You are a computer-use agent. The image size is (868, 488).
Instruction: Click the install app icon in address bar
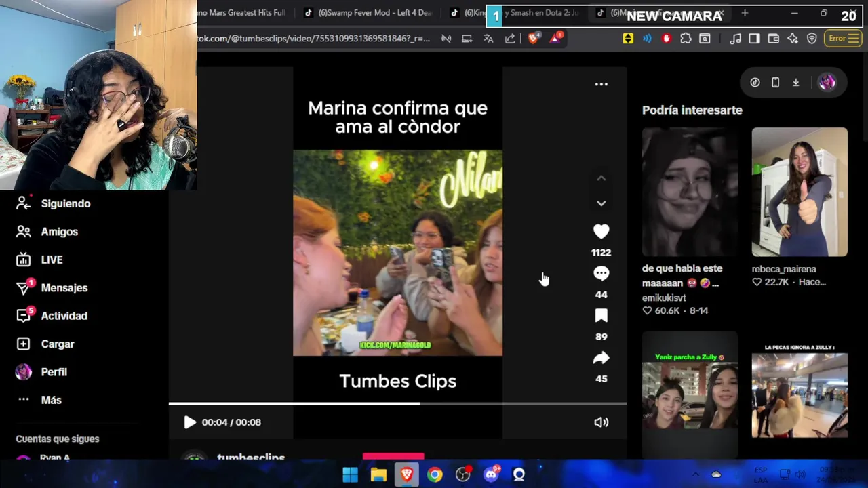pos(467,39)
